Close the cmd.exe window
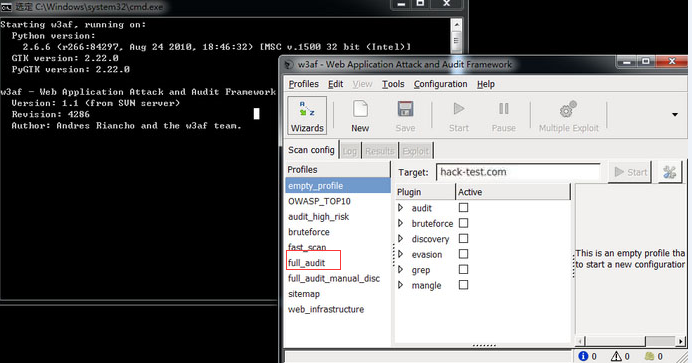The width and height of the screenshot is (692, 363). pos(447,4)
